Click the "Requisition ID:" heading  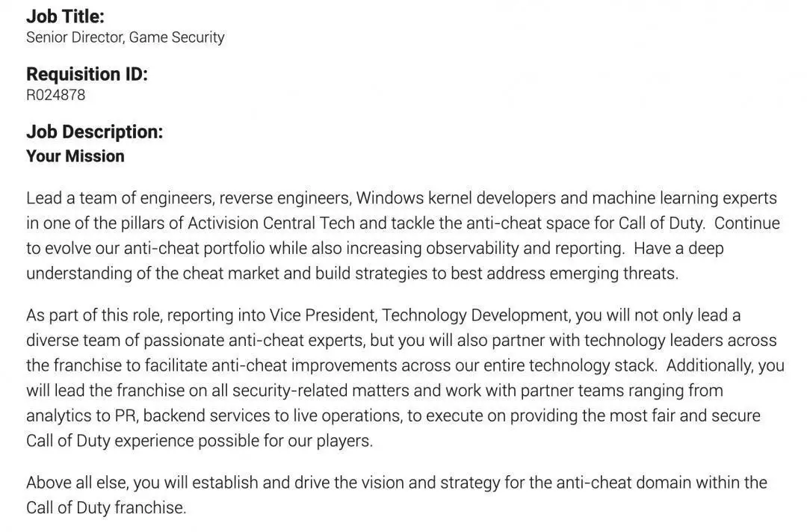tap(87, 74)
